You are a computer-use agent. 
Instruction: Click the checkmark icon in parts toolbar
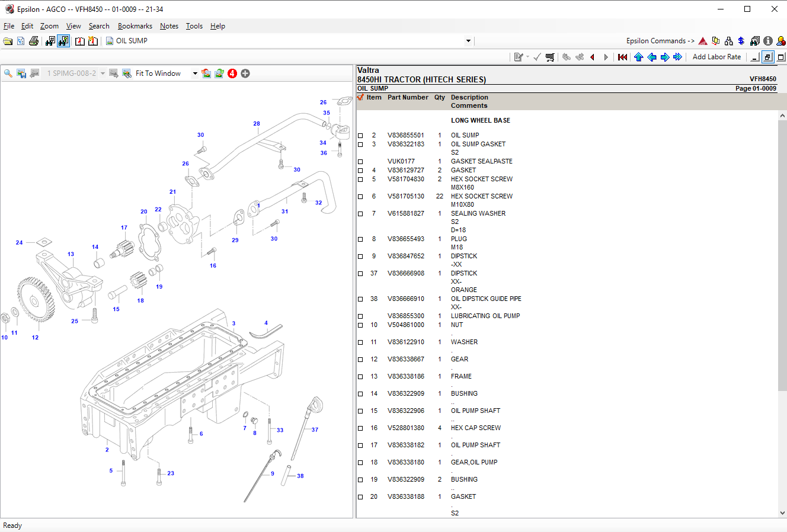pyautogui.click(x=537, y=57)
